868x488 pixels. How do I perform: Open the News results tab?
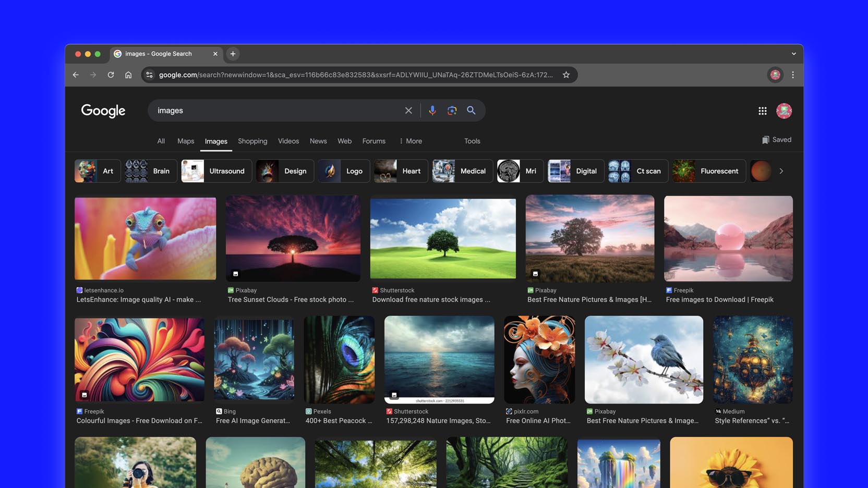318,141
